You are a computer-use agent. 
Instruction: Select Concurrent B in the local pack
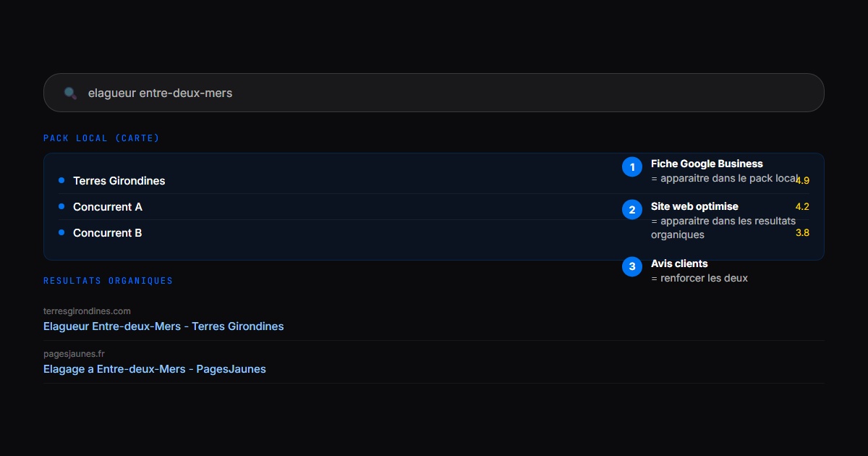108,233
